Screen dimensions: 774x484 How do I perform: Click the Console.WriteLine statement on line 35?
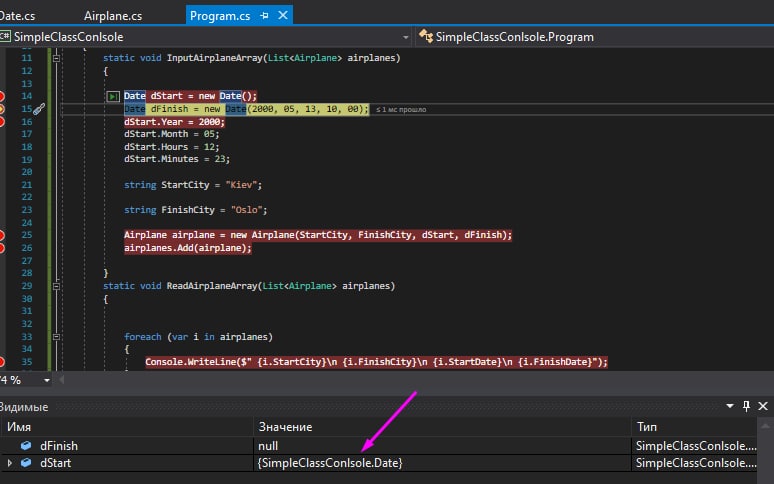pos(376,362)
